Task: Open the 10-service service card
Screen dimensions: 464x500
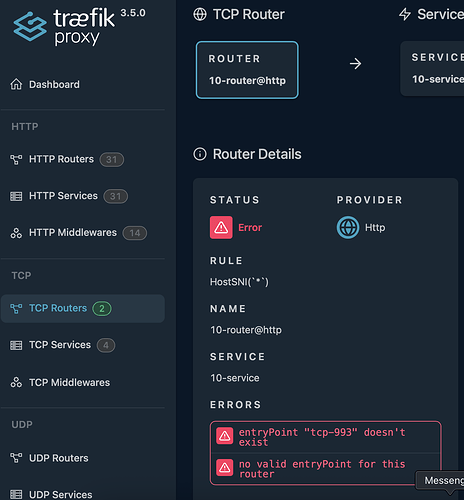Action: pos(432,69)
